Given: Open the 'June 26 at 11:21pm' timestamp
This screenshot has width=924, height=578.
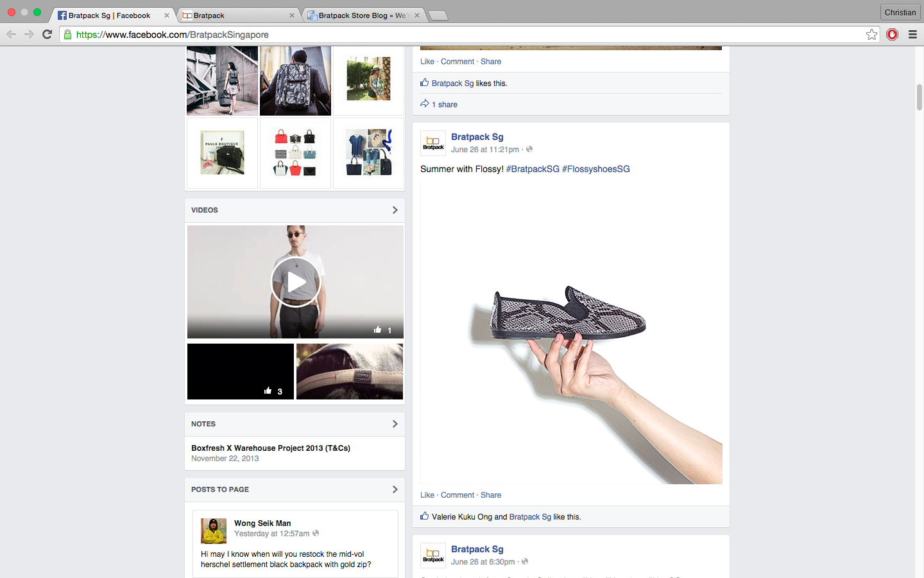Looking at the screenshot, I should [485, 150].
